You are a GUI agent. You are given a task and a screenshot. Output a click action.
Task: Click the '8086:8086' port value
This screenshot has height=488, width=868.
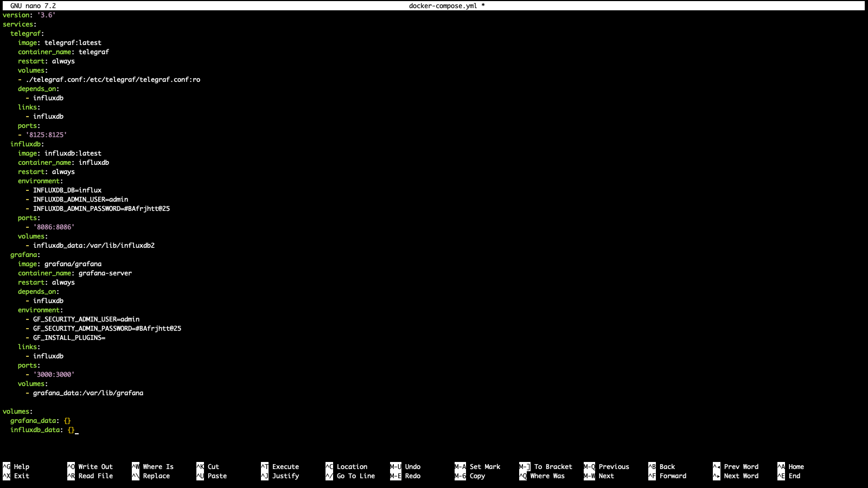tap(54, 227)
